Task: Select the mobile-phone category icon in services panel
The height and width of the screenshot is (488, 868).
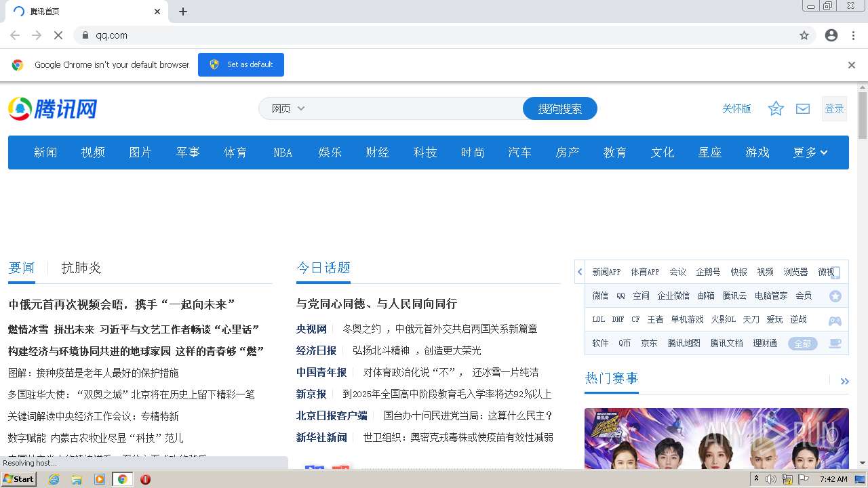Action: click(835, 272)
